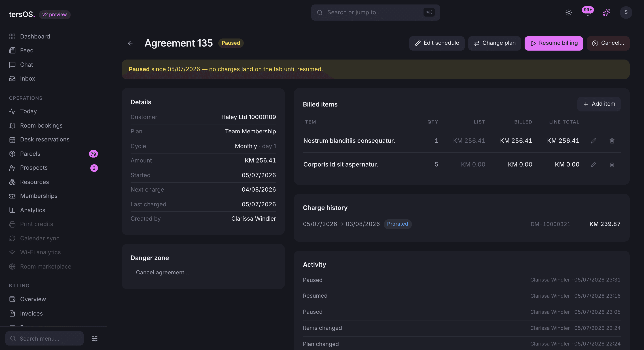
Task: Go to Resources
Action: coord(53,182)
